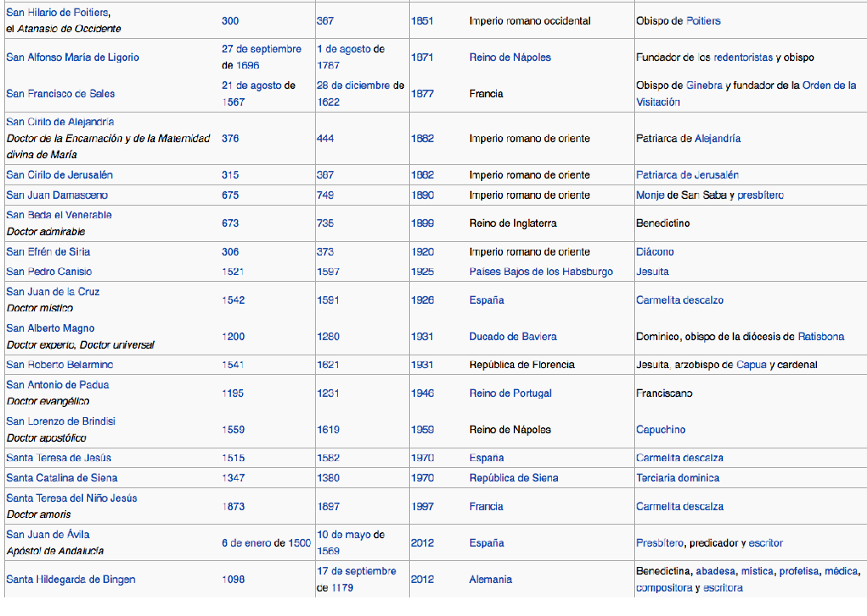867x616 pixels.
Task: Open the Orden de la Visitación link
Action: [x=816, y=85]
